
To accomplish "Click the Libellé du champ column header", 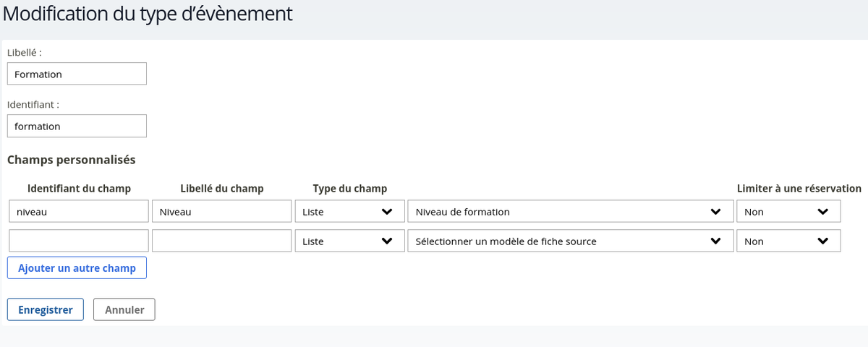I will click(221, 188).
